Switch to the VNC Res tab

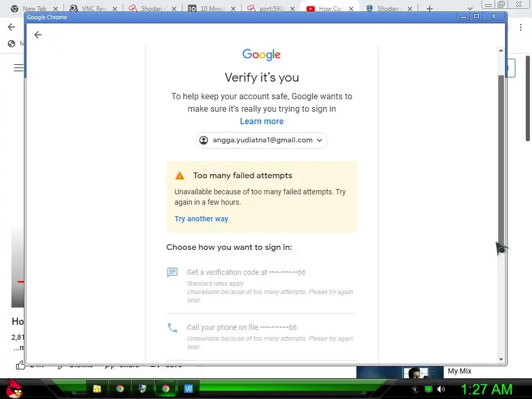[x=94, y=8]
